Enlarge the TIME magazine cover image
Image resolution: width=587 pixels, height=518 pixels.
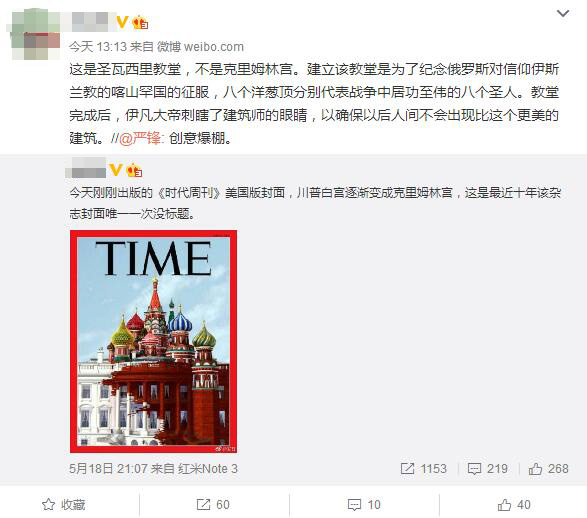pos(153,341)
